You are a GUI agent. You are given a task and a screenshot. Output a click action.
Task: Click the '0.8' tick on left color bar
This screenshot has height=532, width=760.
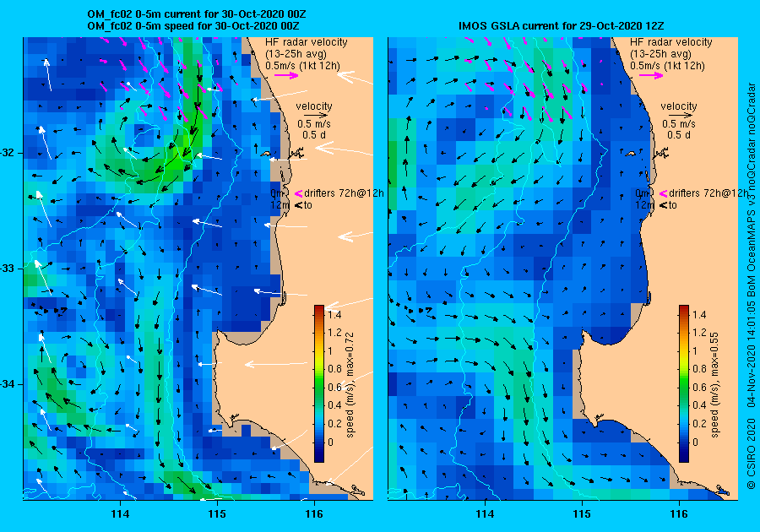[x=334, y=369]
